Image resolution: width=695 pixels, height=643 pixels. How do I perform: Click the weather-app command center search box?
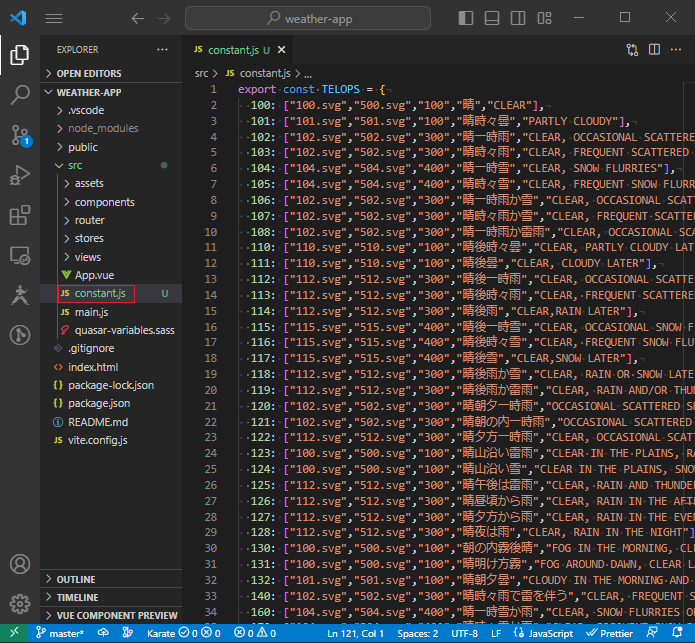click(x=308, y=18)
